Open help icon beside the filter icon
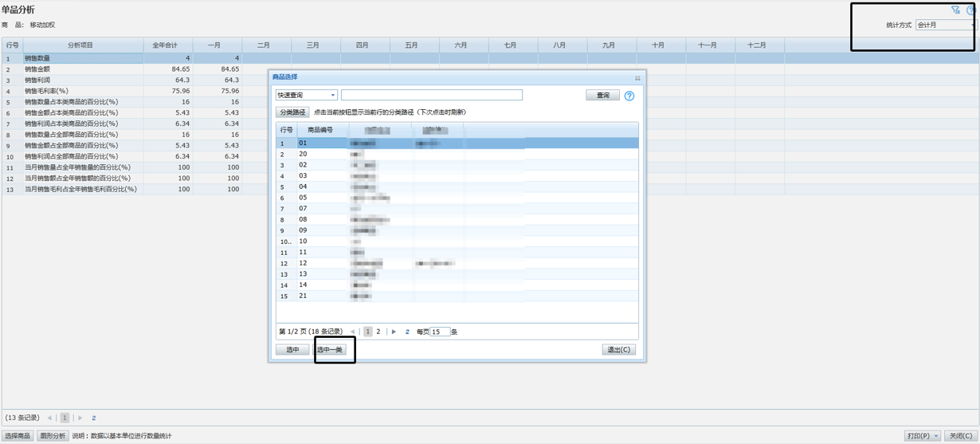The height and width of the screenshot is (444, 980). pos(971,10)
